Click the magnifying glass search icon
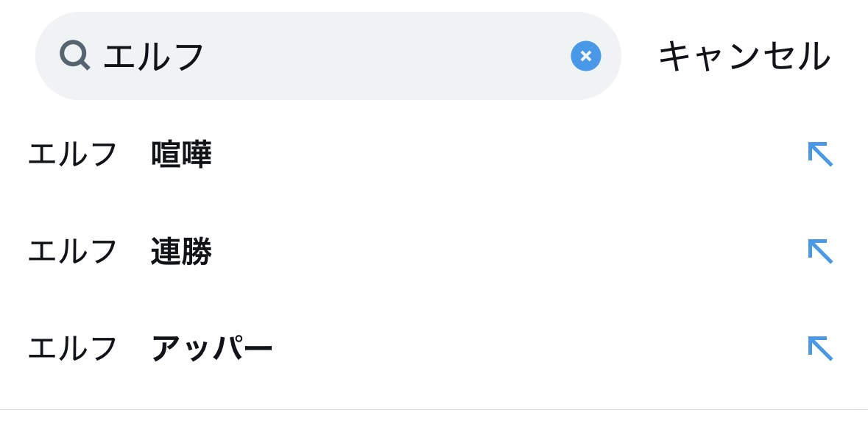This screenshot has width=868, height=421. pyautogui.click(x=74, y=55)
